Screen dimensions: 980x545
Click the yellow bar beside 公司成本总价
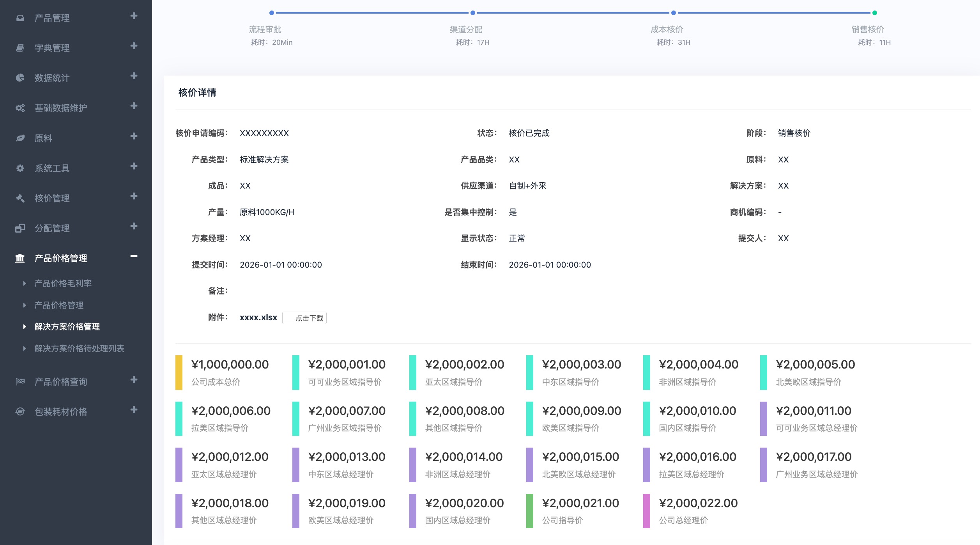(x=179, y=372)
